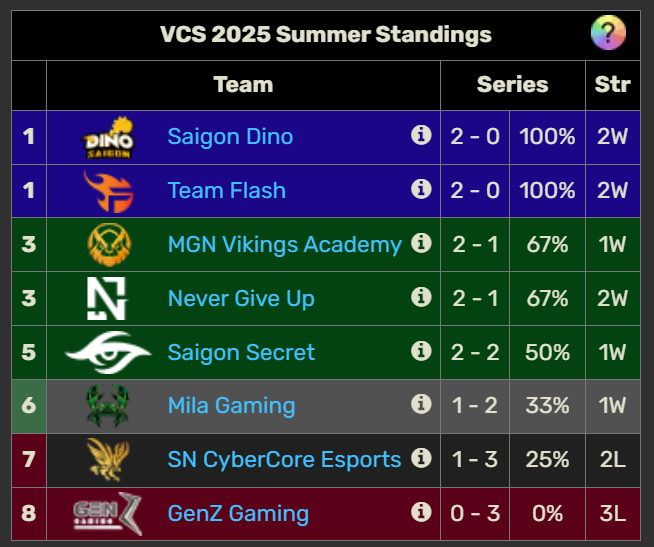Open GenZ Gaming info icon
654x547 pixels.
[x=421, y=512]
